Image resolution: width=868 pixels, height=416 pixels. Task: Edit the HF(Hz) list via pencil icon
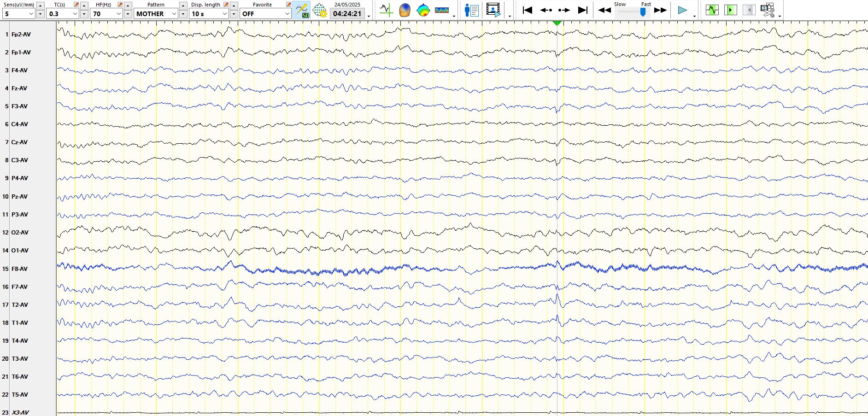[120, 5]
